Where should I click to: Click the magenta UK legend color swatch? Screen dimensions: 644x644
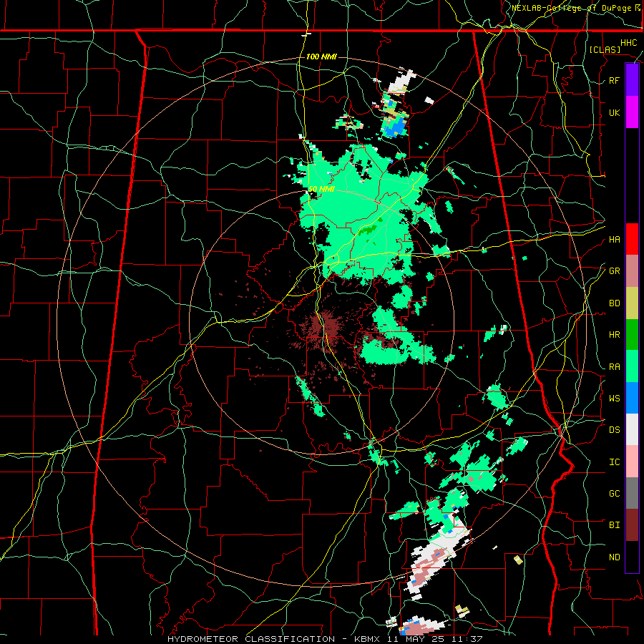click(632, 112)
